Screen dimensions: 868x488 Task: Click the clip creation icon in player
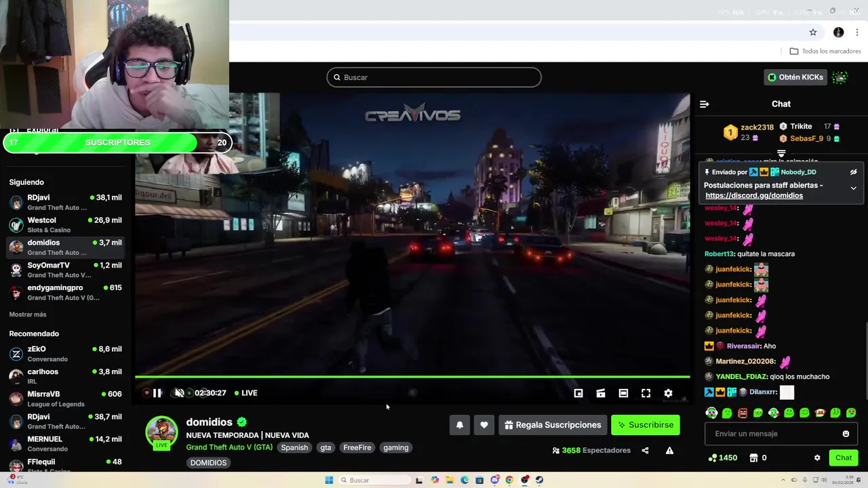[x=601, y=393]
